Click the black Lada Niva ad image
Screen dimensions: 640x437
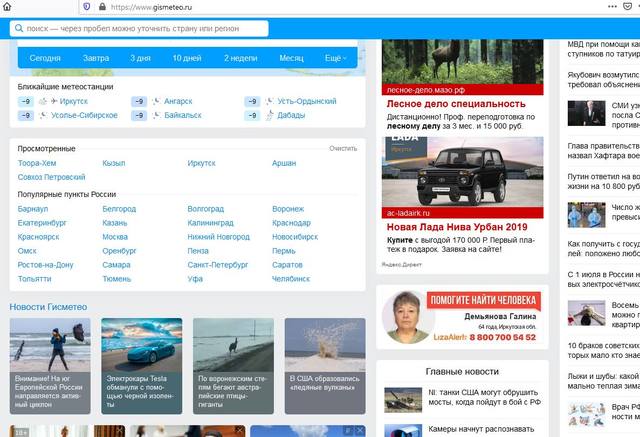click(x=462, y=172)
